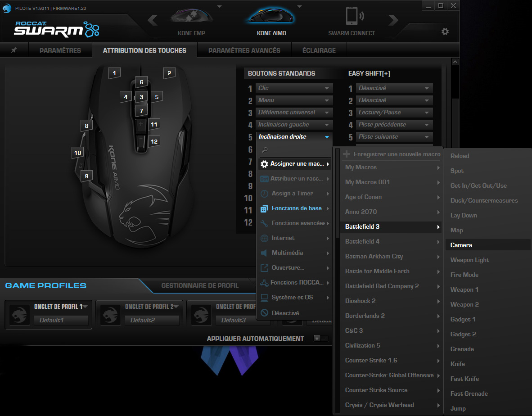This screenshot has height=416, width=532.
Task: Click the Fonctions ROCCAT icon
Action: [264, 283]
